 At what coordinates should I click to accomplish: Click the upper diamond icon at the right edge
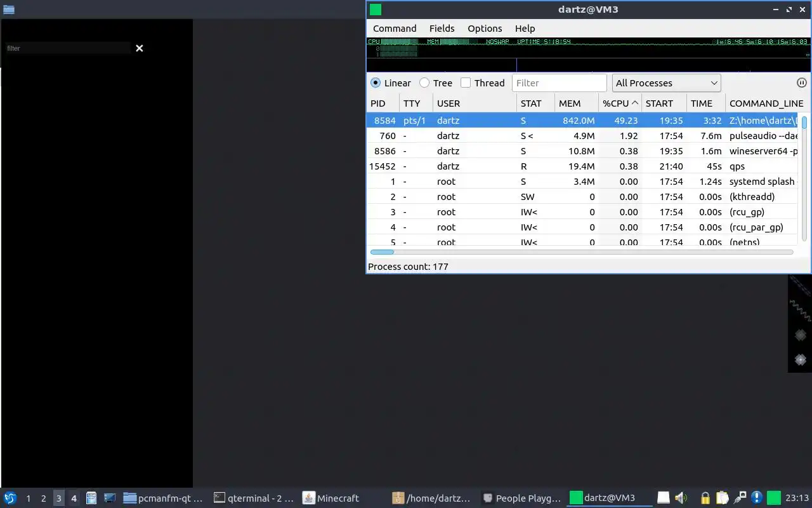(x=801, y=335)
